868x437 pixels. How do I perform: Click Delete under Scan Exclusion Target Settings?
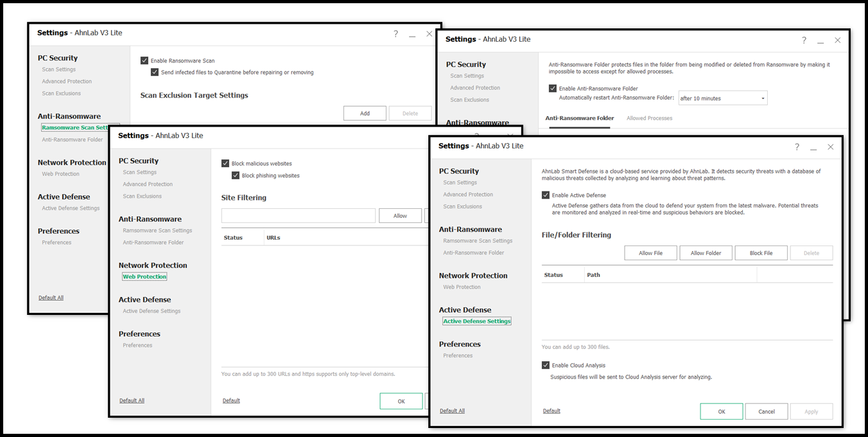click(x=410, y=114)
